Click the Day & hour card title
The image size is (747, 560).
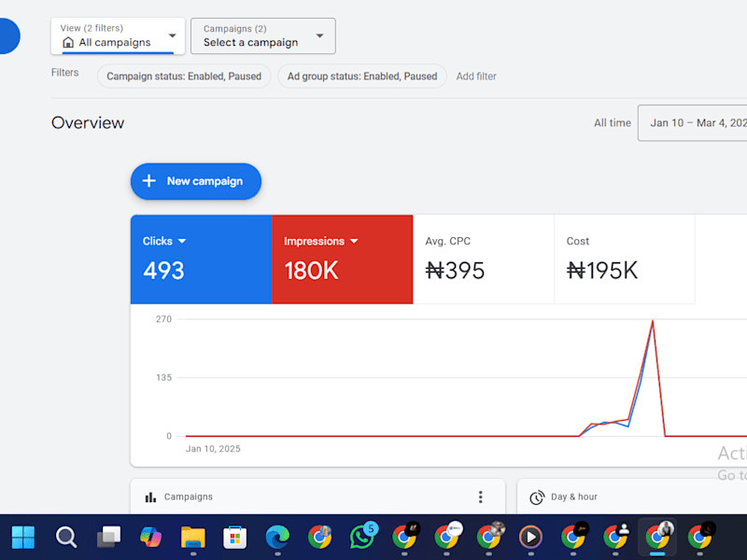coord(574,497)
